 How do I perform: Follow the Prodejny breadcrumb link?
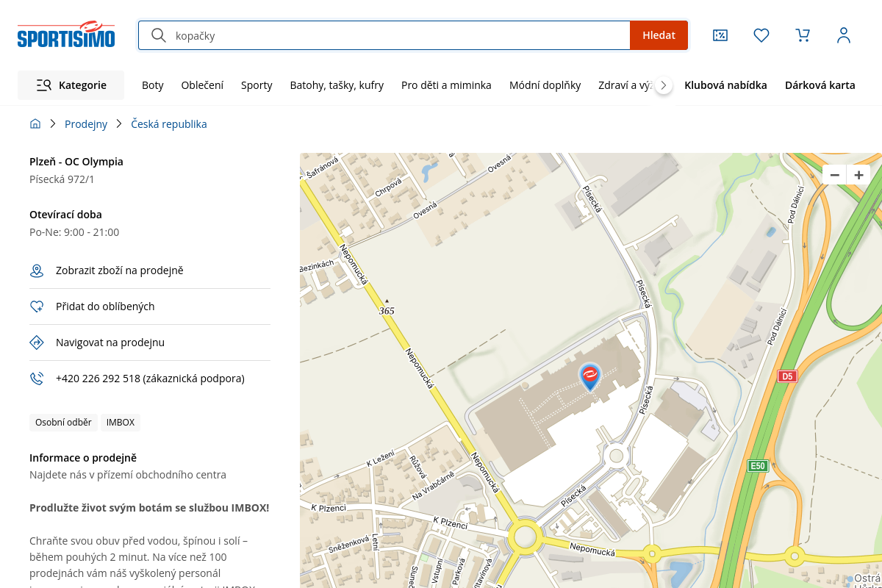(x=86, y=124)
